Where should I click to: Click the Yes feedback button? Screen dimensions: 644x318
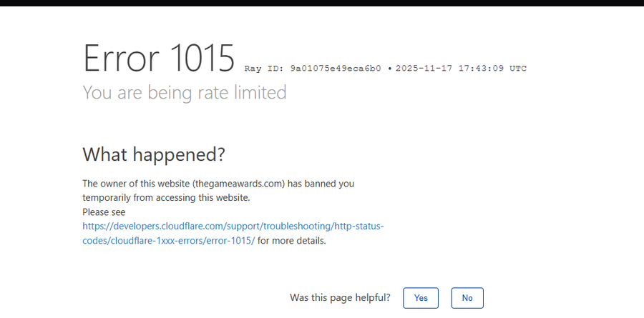421,298
